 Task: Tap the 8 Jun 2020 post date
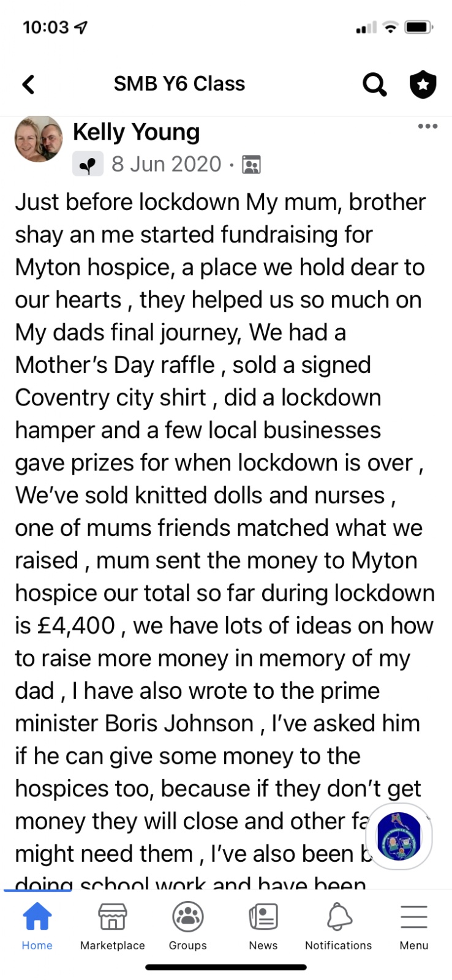click(x=166, y=164)
